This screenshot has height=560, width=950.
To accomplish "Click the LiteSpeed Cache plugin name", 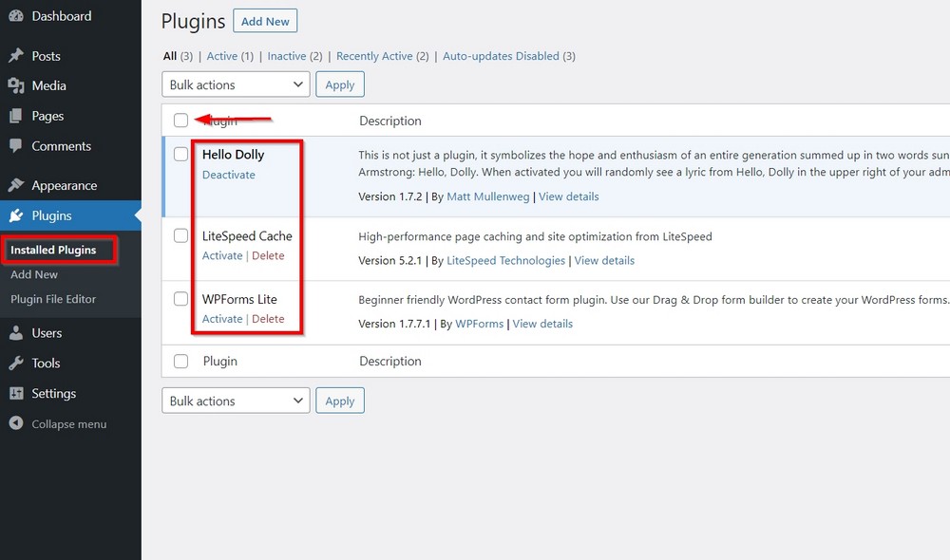I will click(x=247, y=236).
